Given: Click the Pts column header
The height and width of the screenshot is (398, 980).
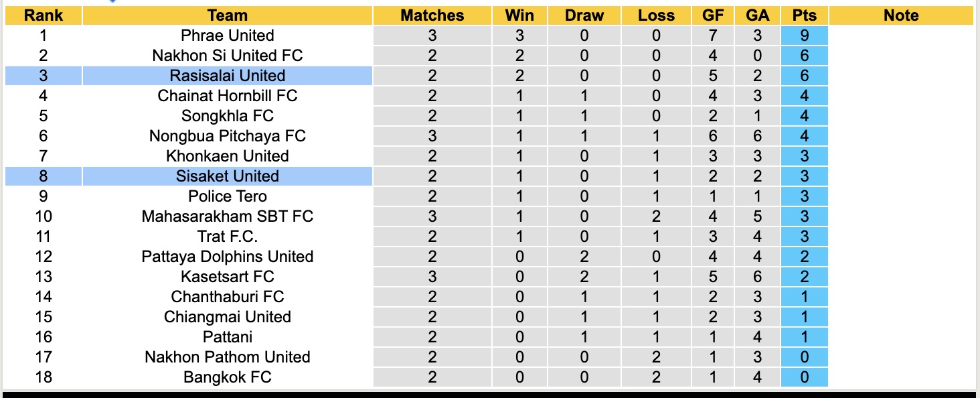Looking at the screenshot, I should pyautogui.click(x=804, y=15).
